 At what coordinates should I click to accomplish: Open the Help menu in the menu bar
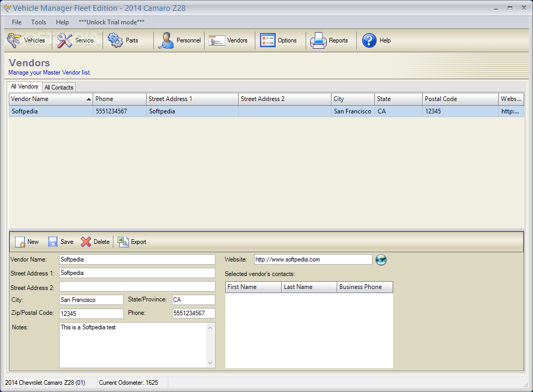point(62,22)
